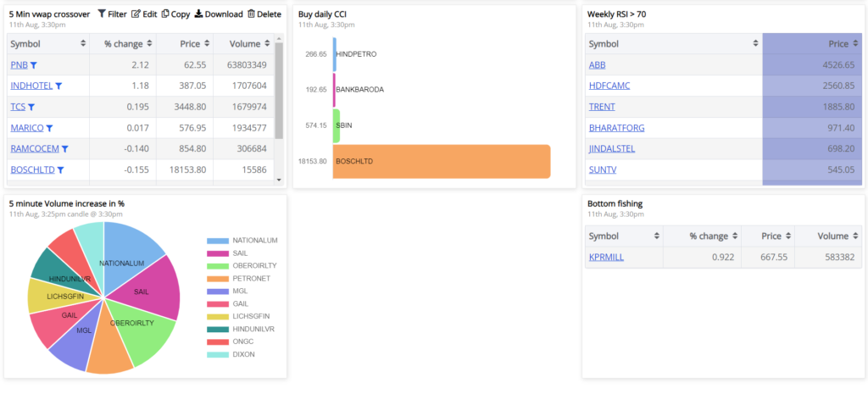Toggle NATIONALUM legend entry in pie chart
This screenshot has height=400, width=868.
point(220,241)
